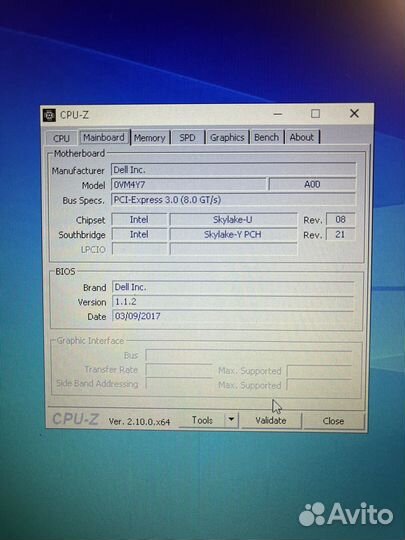Click the LPCIO label
The width and height of the screenshot is (405, 540).
93,250
